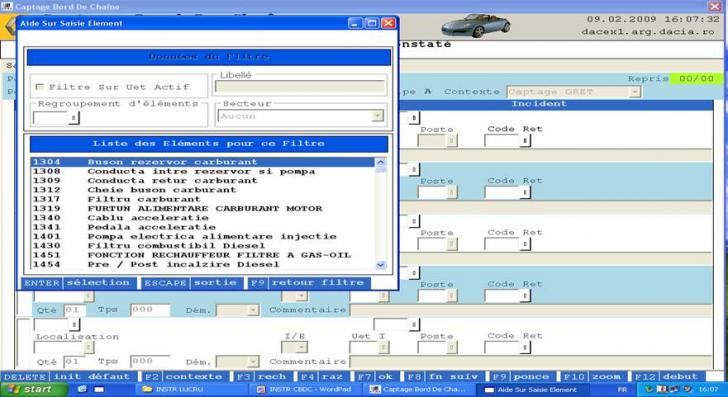Click the Libellé text field

[299, 86]
